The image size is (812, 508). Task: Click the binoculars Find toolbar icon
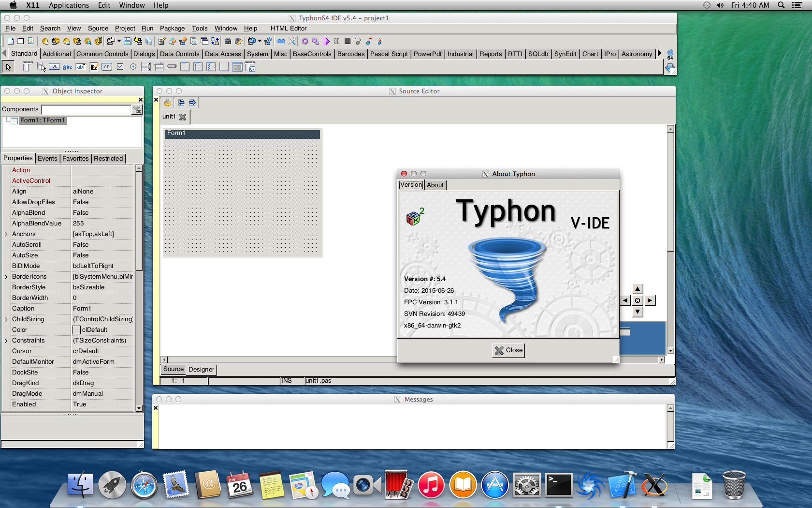point(228,41)
